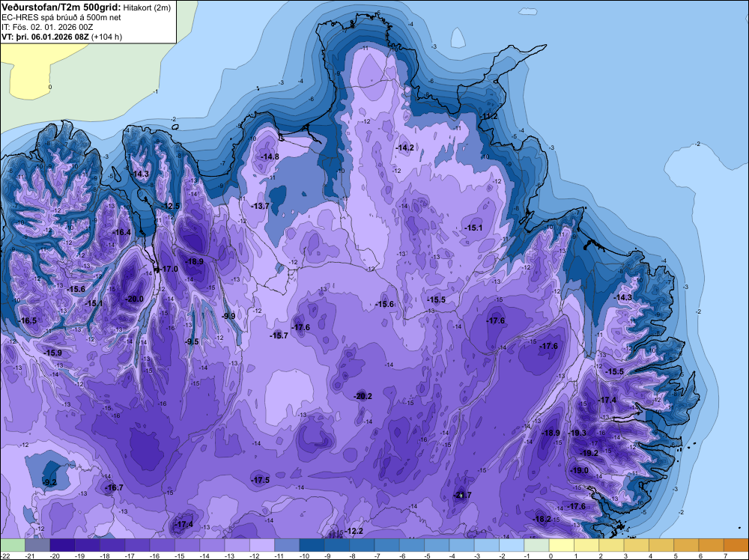Viewport: 749px width, 560px height.
Task: Click the temperature value -14.2
Action: [405, 148]
